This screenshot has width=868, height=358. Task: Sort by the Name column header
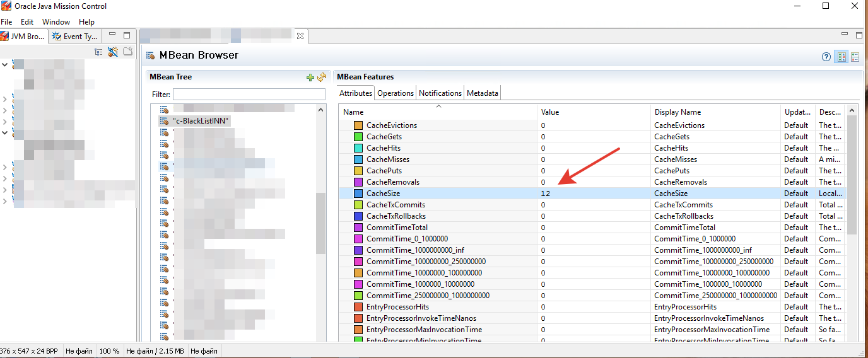353,112
